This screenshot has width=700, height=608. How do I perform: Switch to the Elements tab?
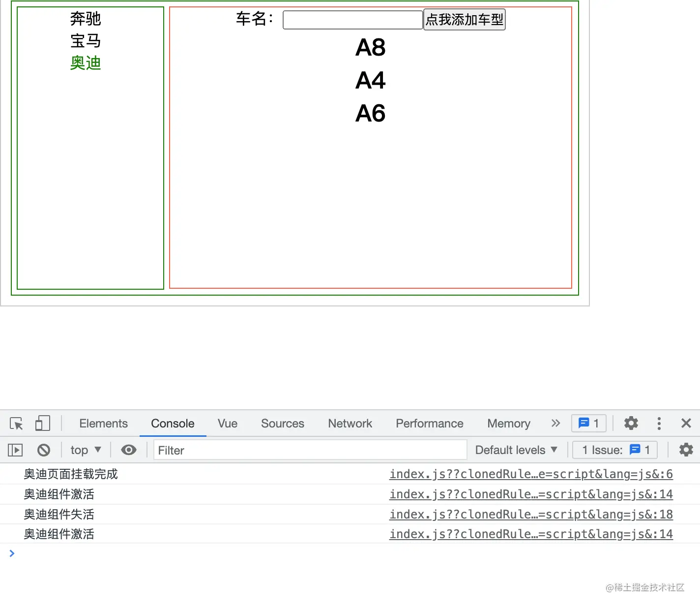[x=103, y=423]
